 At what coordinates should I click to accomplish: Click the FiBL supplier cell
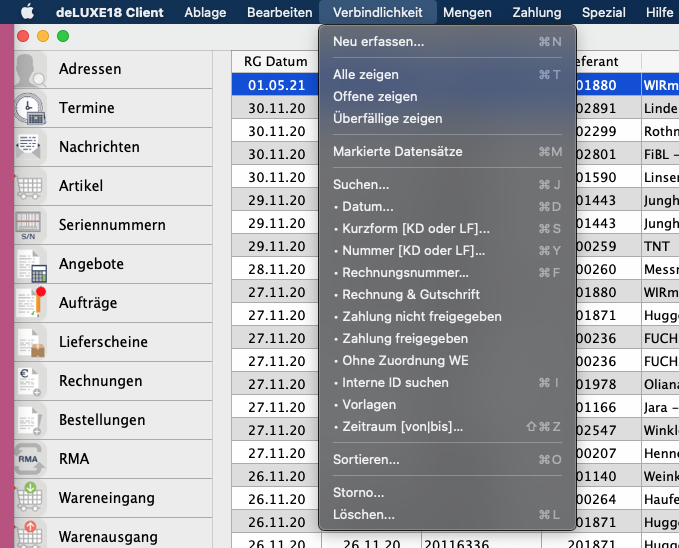pyautogui.click(x=660, y=154)
